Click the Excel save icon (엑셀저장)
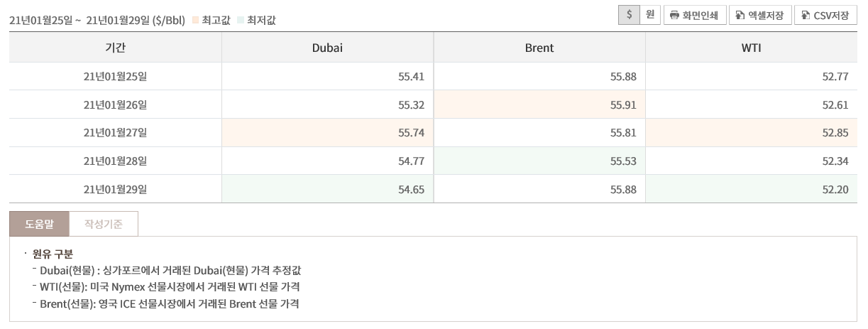Viewport: 868px width, 329px height. pyautogui.click(x=740, y=15)
